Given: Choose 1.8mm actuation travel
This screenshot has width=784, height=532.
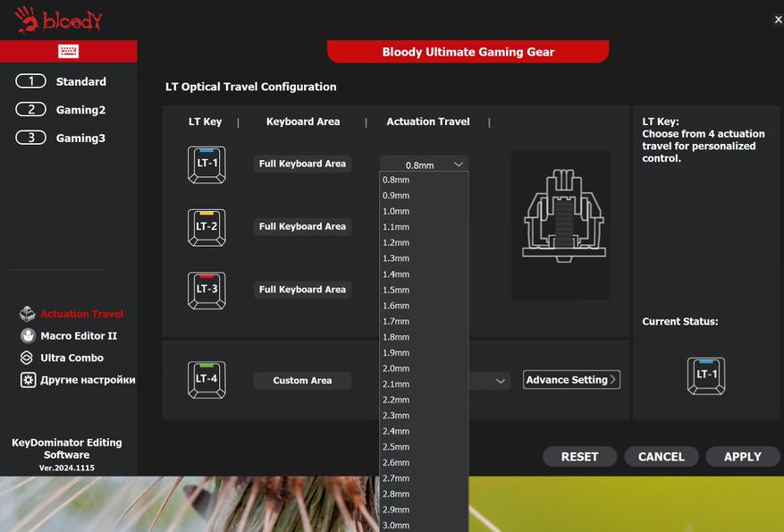Looking at the screenshot, I should 424,337.
